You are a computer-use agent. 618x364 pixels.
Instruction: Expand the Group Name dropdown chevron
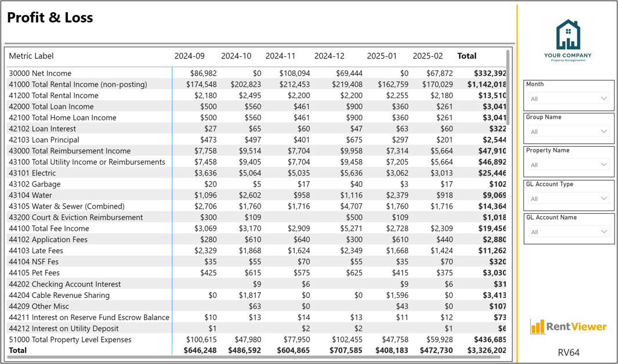click(603, 132)
